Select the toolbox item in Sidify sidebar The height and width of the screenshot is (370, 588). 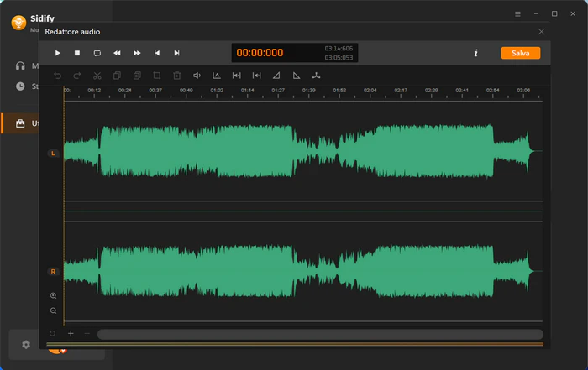(x=20, y=123)
